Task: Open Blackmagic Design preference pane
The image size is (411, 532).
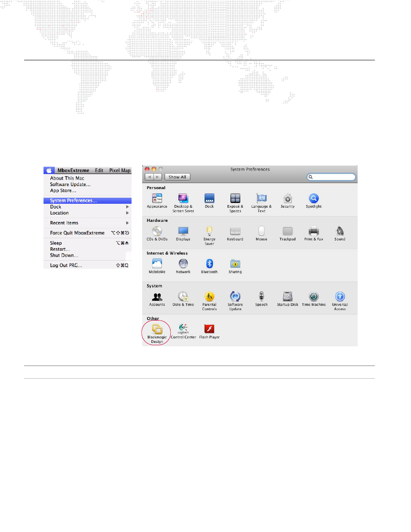Action: pyautogui.click(x=157, y=334)
